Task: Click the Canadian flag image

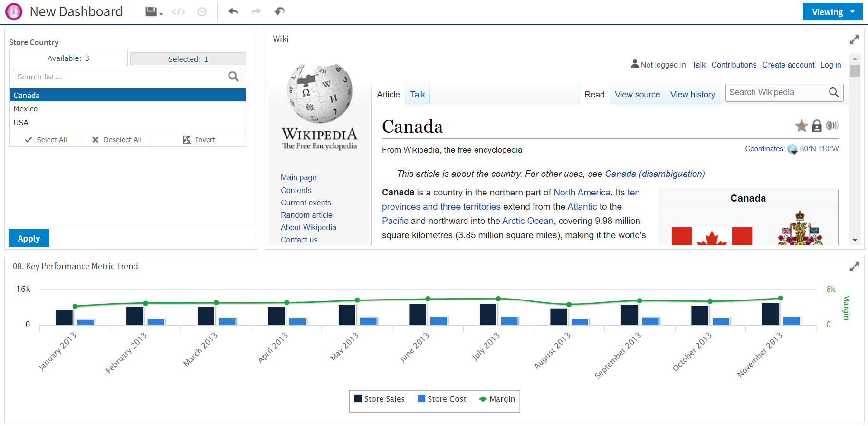Action: [712, 236]
